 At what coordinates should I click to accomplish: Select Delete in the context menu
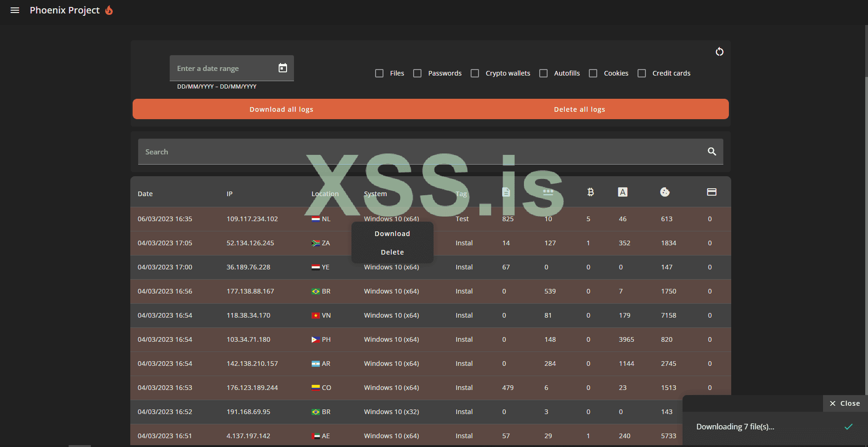point(392,252)
